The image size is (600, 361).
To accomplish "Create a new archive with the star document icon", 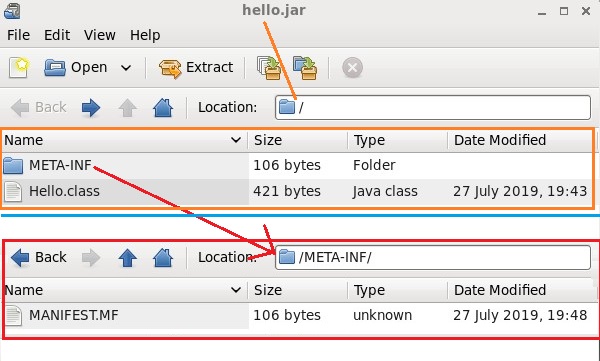I will point(19,67).
